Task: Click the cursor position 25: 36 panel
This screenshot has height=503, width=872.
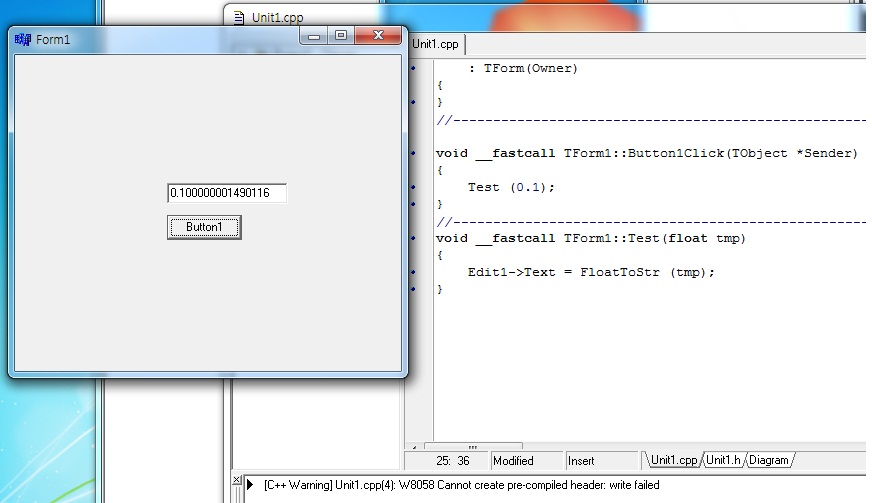Action: (452, 461)
